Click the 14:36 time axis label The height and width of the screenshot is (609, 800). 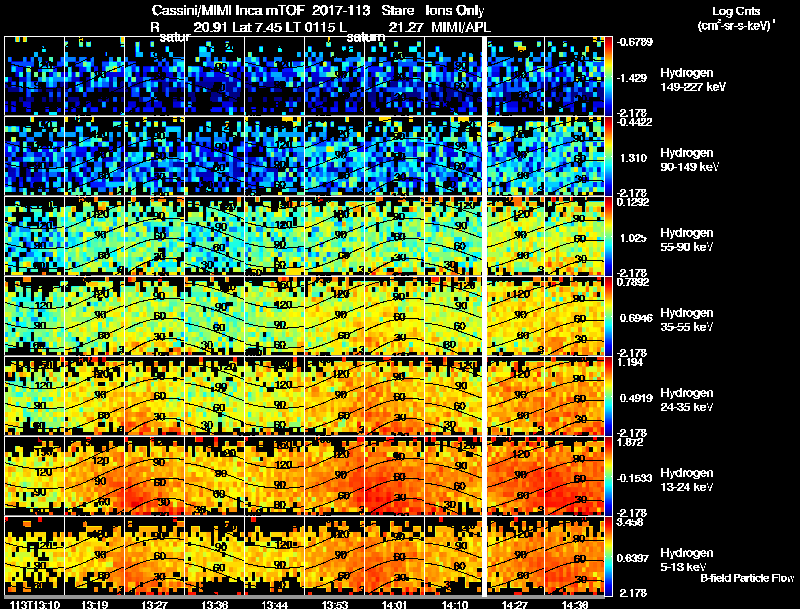pyautogui.click(x=575, y=604)
